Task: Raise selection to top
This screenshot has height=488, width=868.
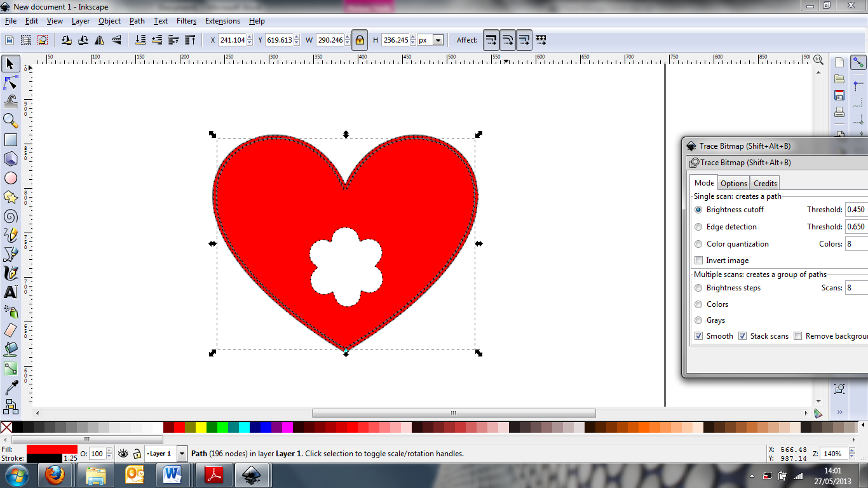Action: pyautogui.click(x=190, y=40)
